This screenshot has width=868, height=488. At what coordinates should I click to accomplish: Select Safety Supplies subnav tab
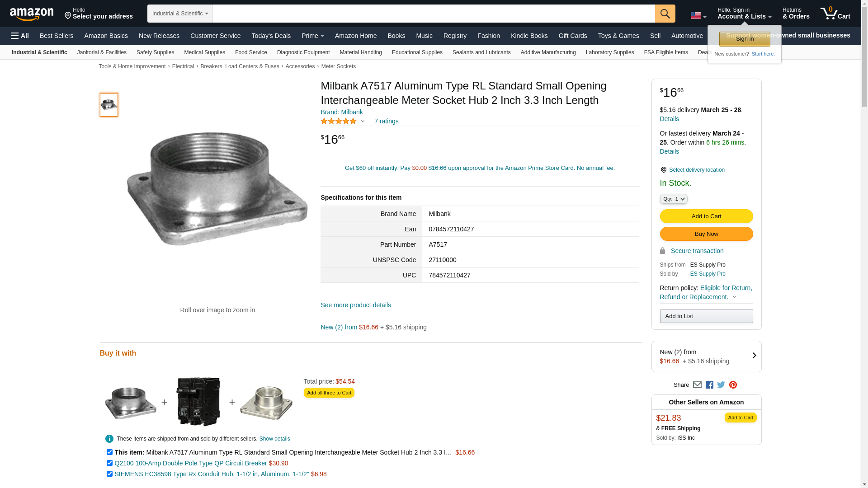pos(155,52)
